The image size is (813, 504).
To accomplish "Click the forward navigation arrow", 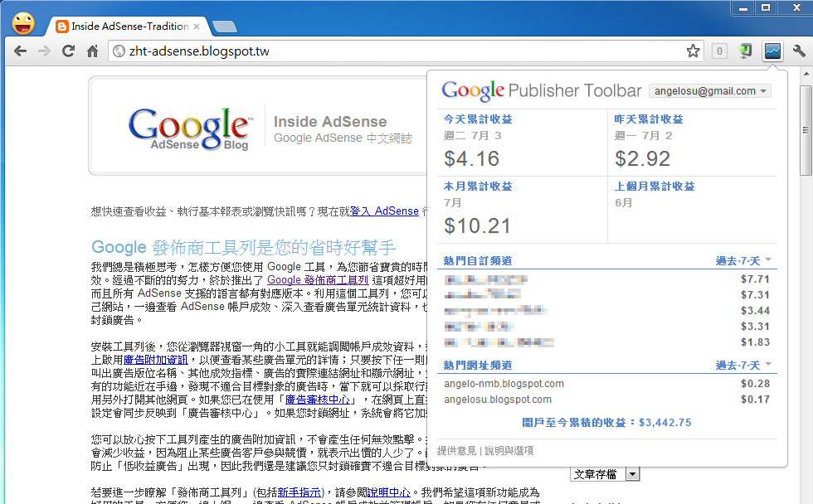I will tap(44, 51).
